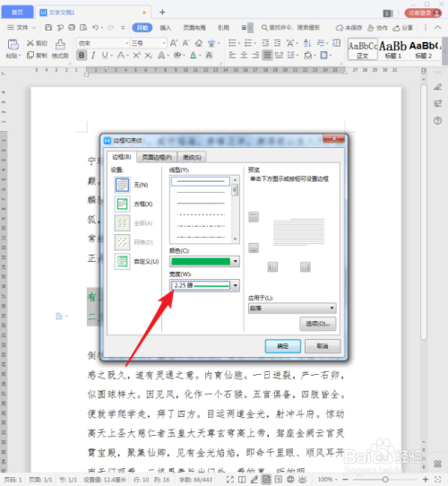This screenshot has height=486, width=448.
Task: Click the green border color swatch
Action: (x=201, y=261)
